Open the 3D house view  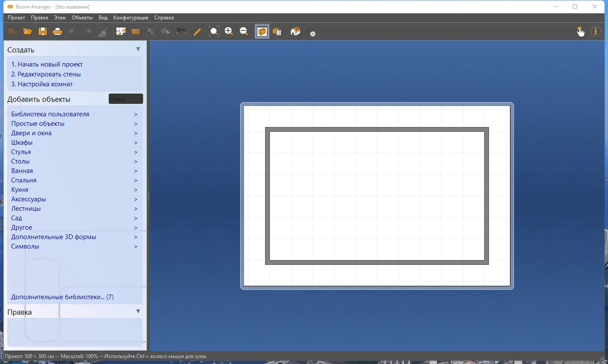click(295, 32)
